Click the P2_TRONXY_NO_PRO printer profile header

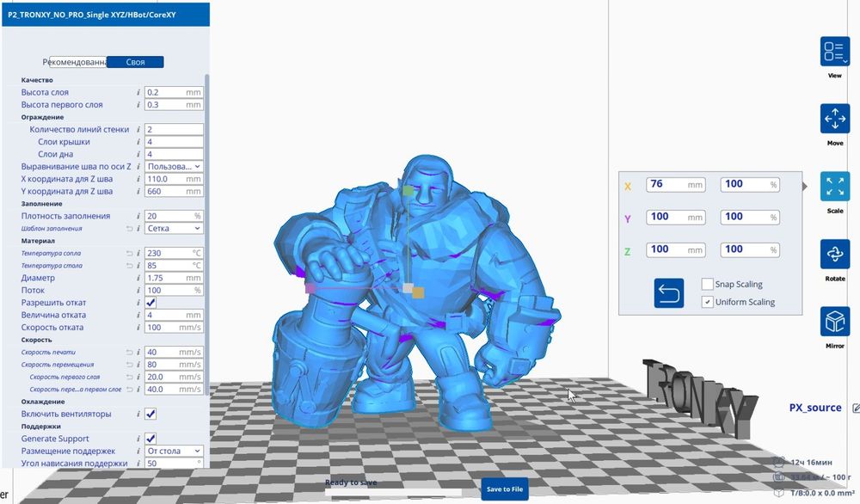tap(106, 15)
